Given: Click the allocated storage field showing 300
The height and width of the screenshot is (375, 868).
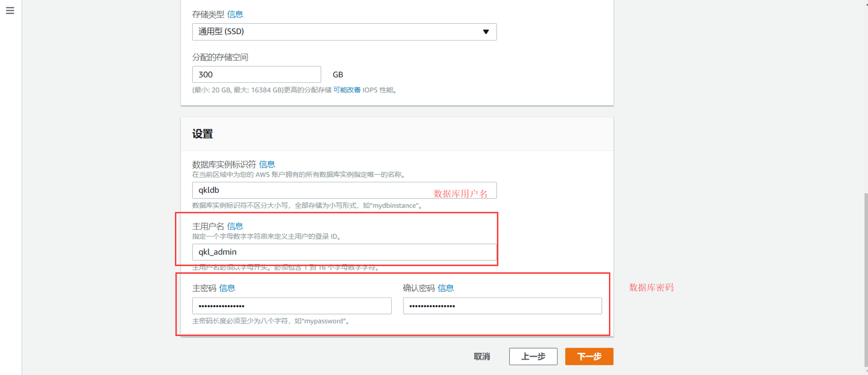Looking at the screenshot, I should [x=256, y=75].
